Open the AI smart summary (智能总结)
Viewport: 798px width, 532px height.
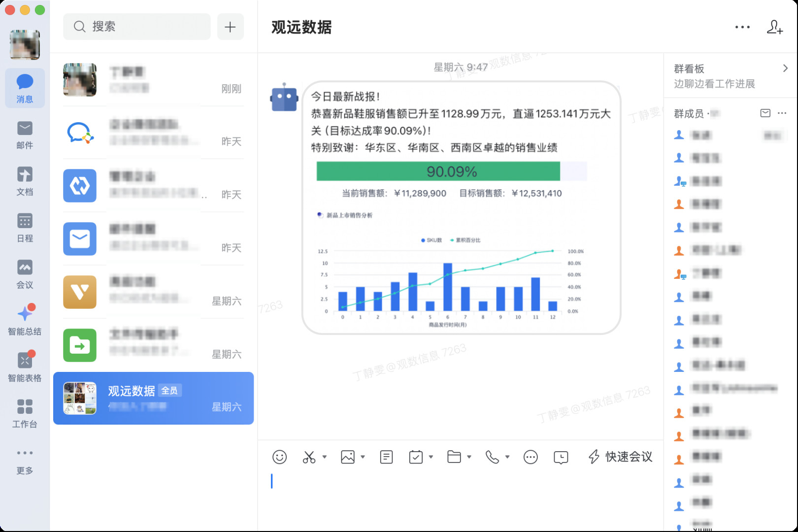[x=25, y=320]
